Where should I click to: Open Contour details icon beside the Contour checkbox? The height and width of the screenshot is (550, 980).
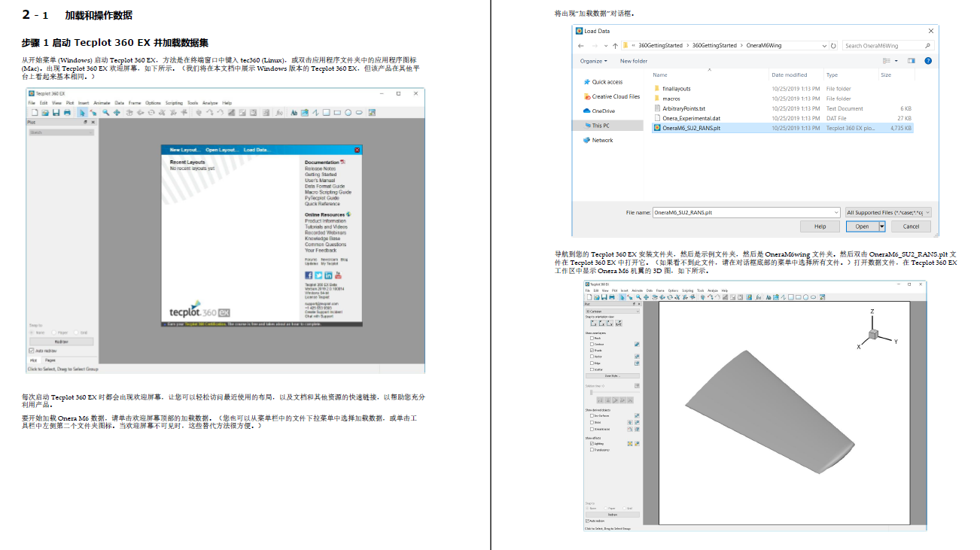(637, 345)
